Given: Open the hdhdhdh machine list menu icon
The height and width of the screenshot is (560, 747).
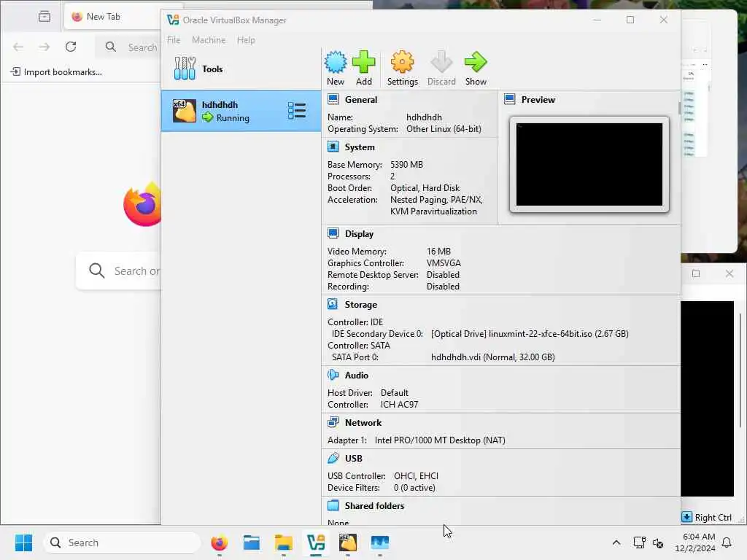Looking at the screenshot, I should [297, 111].
